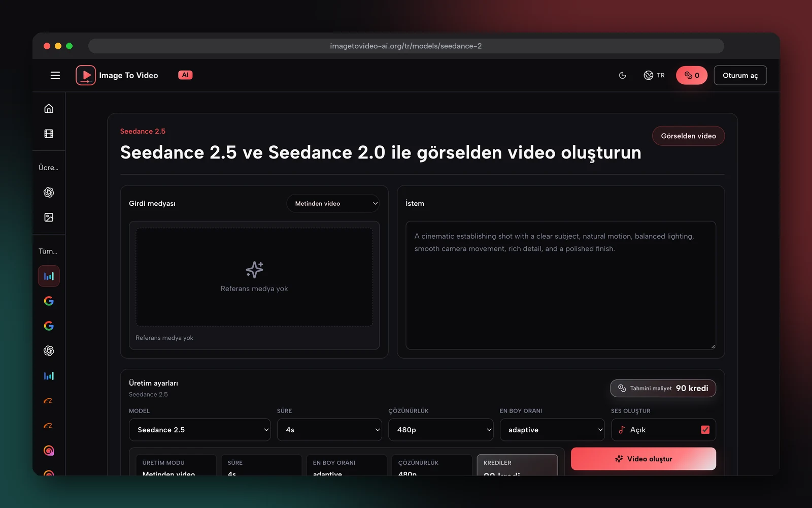Click the sparkle icon in the media drop zone
The image size is (812, 508).
[254, 269]
